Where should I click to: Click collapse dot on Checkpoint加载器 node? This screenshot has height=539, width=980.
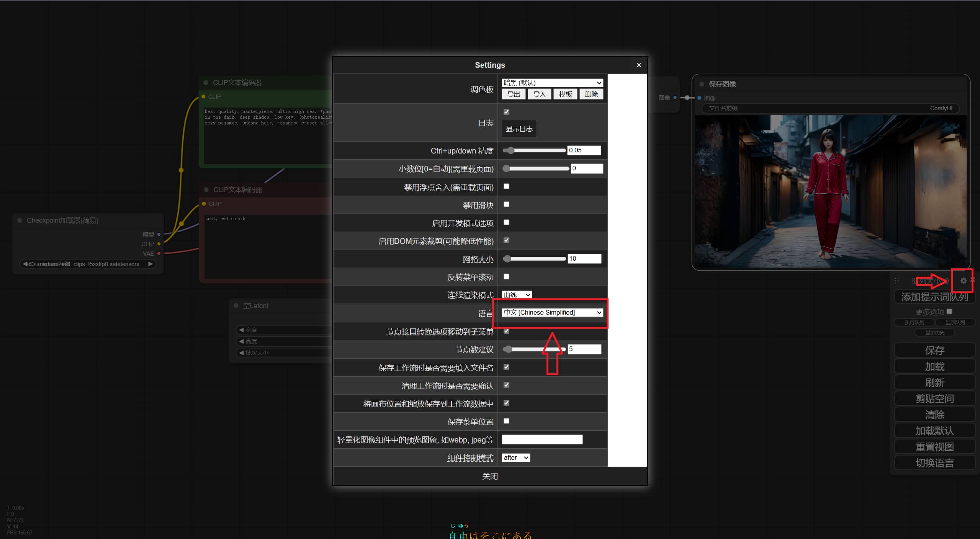20,220
